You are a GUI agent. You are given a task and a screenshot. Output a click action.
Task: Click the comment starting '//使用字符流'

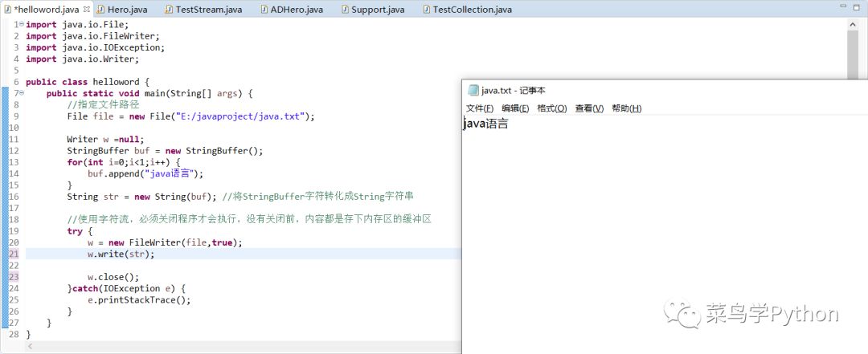pyautogui.click(x=249, y=219)
